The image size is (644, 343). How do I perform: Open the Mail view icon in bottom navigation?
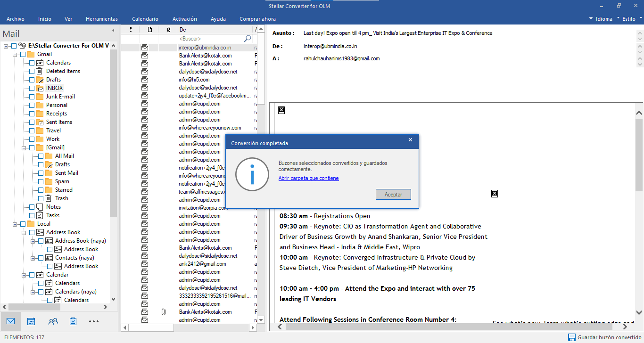10,321
